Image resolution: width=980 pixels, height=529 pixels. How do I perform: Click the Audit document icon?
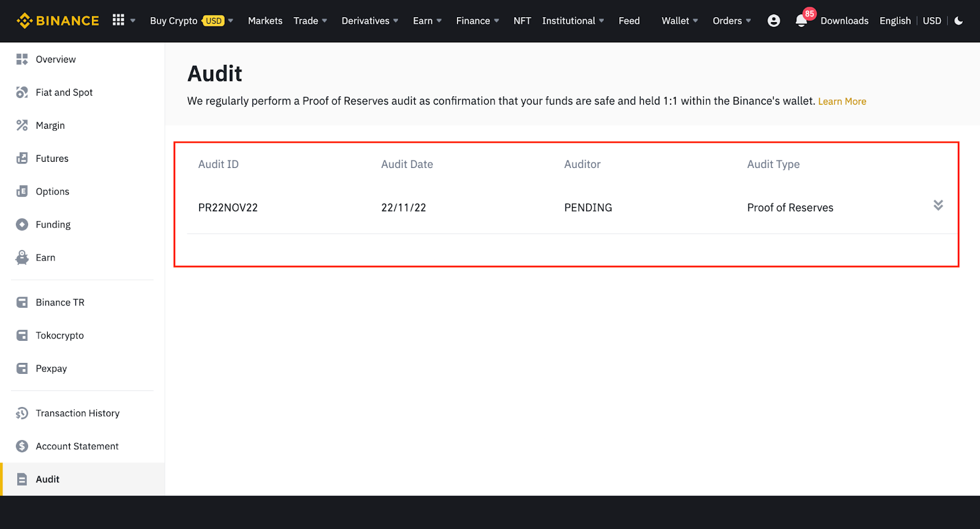(x=22, y=480)
